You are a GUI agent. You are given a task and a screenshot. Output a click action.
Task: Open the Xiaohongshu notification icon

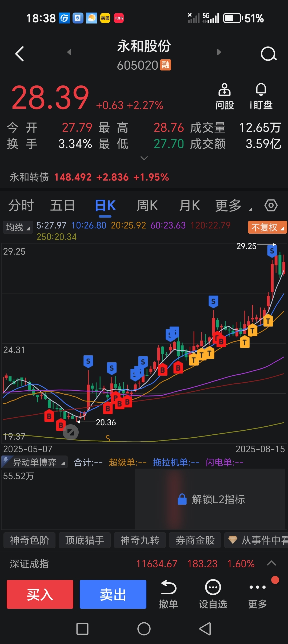119,18
